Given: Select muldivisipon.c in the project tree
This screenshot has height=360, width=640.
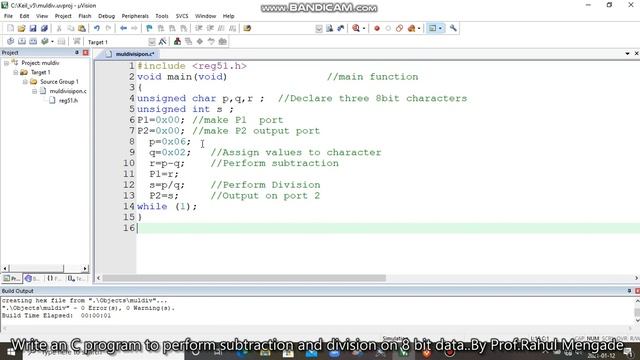Looking at the screenshot, I should 68,91.
